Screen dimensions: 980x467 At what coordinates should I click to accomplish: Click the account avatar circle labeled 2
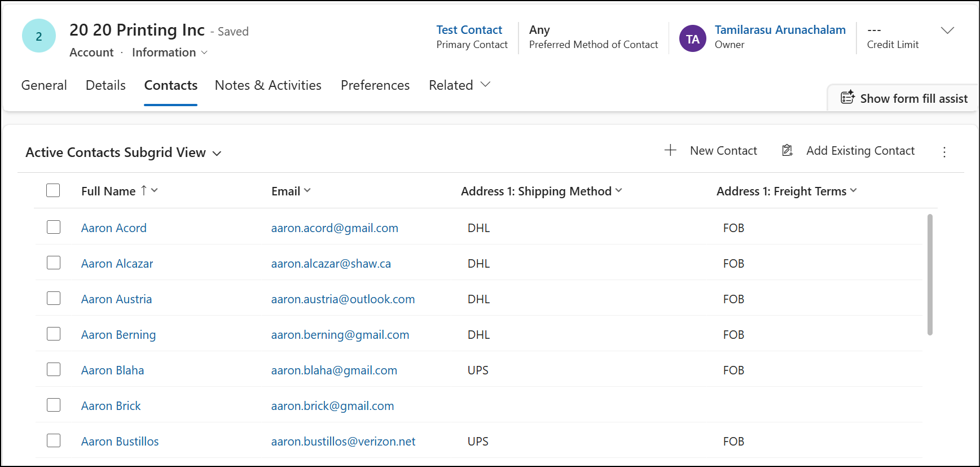[39, 36]
